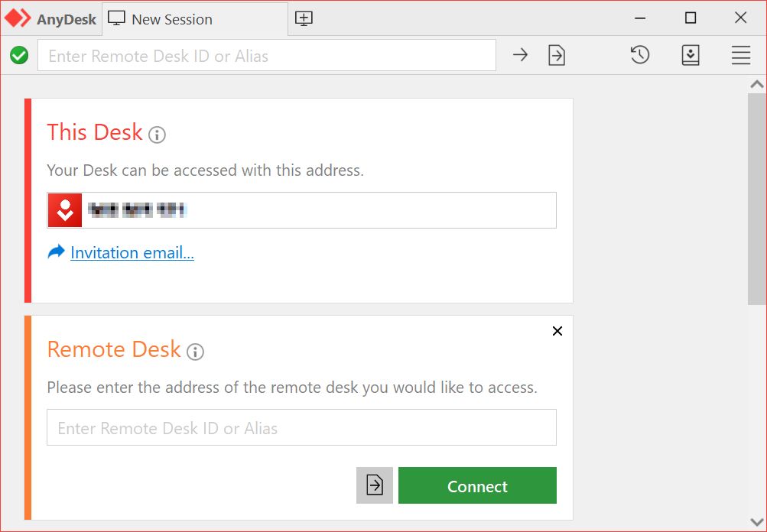Focus the Remote Desk ID input in panel

(301, 427)
